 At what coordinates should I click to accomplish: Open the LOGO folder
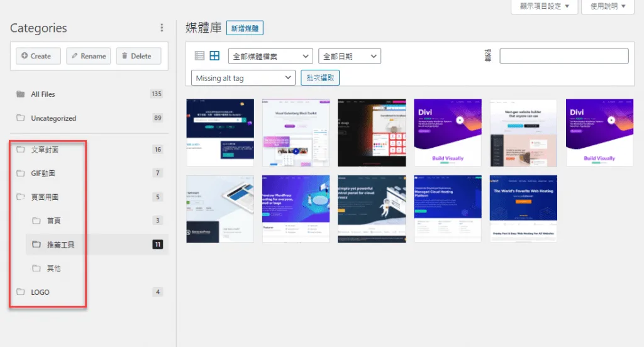click(89, 292)
